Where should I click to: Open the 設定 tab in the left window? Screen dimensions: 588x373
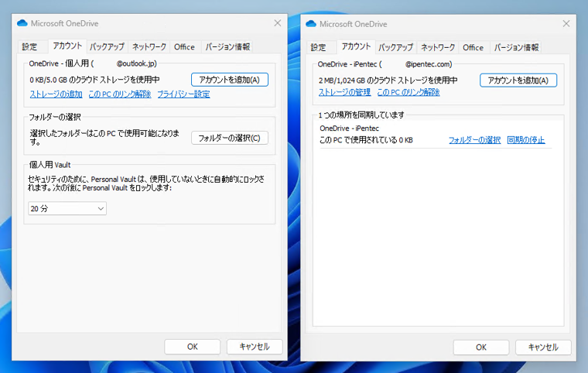tap(29, 47)
